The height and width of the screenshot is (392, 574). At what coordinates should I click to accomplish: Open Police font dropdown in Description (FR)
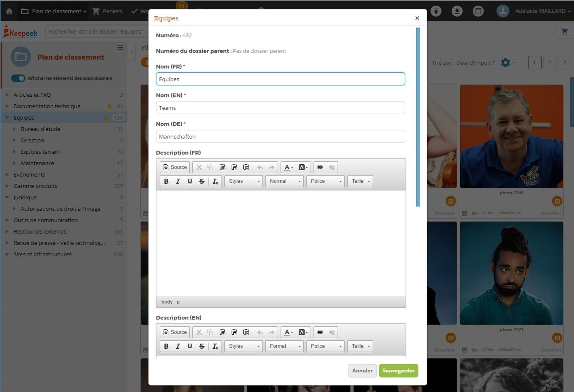[325, 181]
